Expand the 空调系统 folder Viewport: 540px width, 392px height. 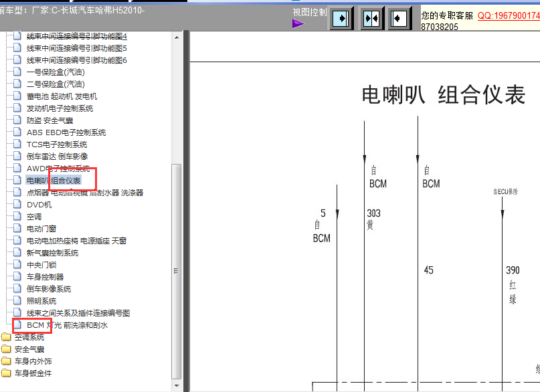pos(29,337)
